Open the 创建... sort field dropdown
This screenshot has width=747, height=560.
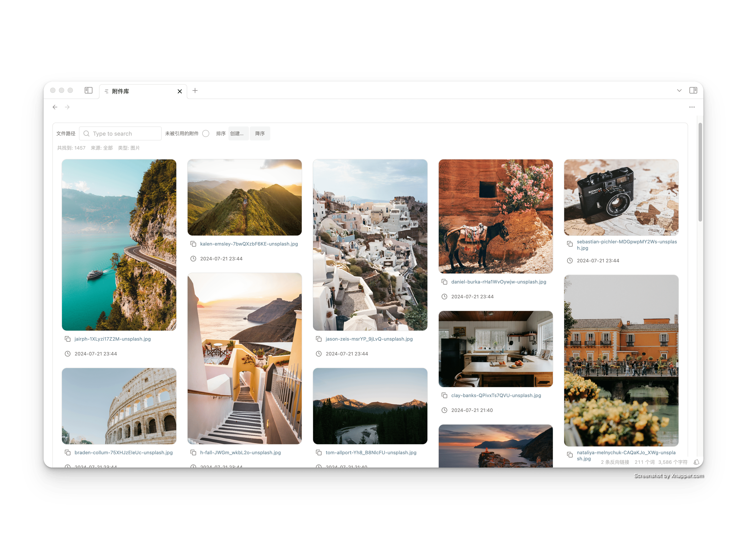[238, 133]
